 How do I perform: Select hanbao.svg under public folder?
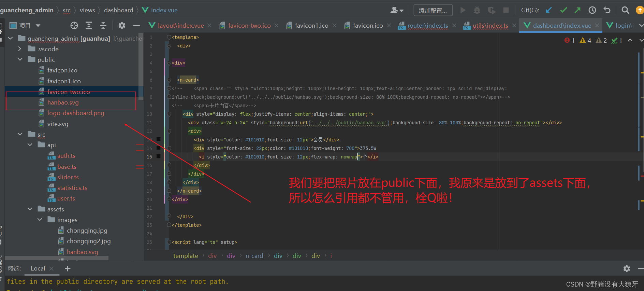tap(63, 102)
